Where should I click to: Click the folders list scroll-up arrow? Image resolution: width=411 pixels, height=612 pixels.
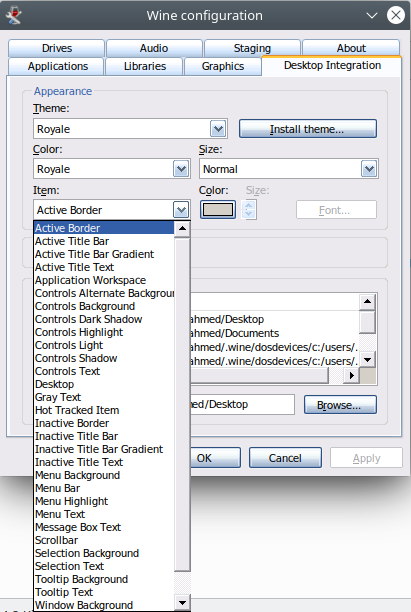pyautogui.click(x=367, y=301)
